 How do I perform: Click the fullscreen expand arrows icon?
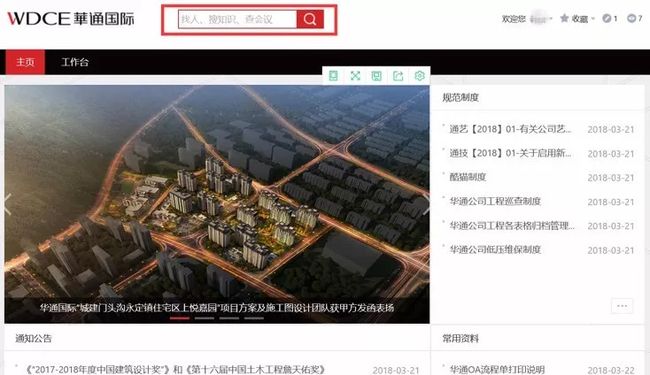tap(355, 76)
